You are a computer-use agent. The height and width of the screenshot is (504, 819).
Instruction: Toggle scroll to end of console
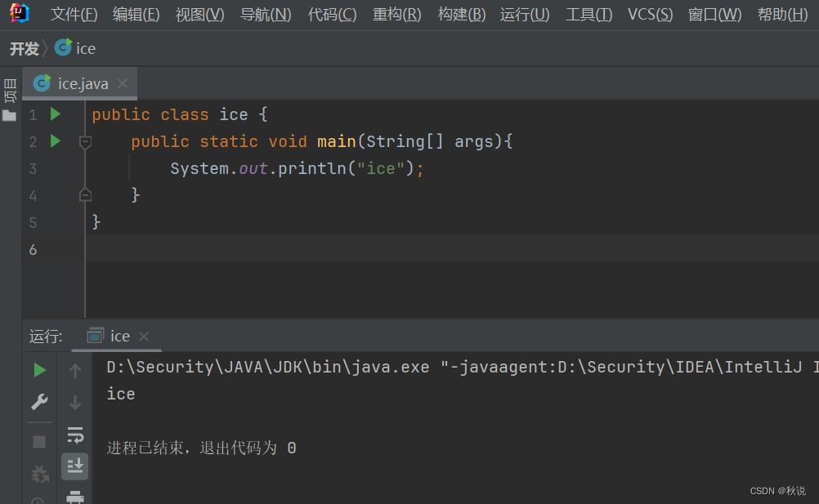[x=74, y=466]
